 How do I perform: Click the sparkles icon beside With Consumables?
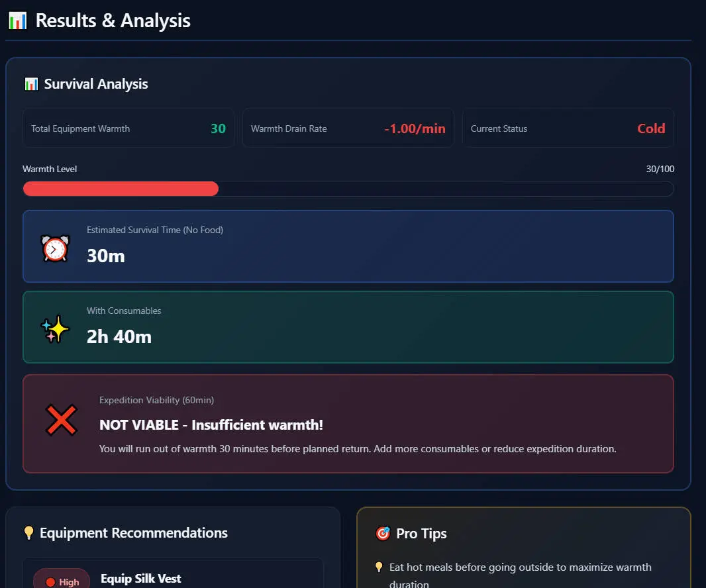[x=55, y=328]
